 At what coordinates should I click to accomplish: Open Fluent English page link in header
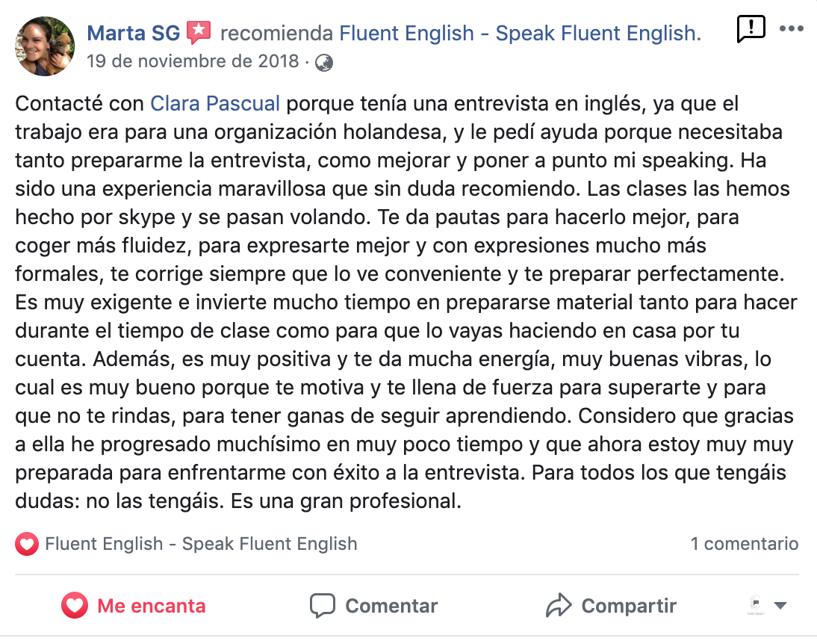[x=520, y=34]
